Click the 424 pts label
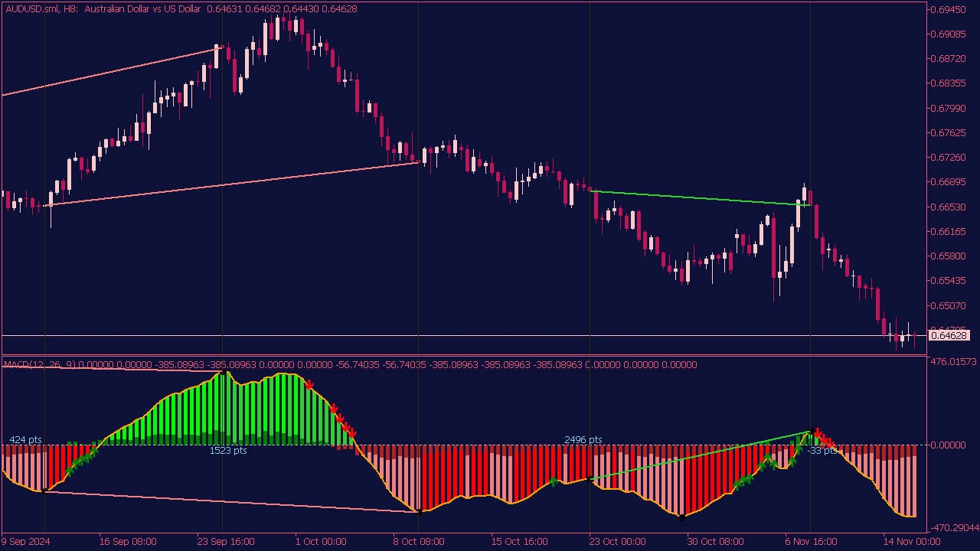 coord(25,440)
